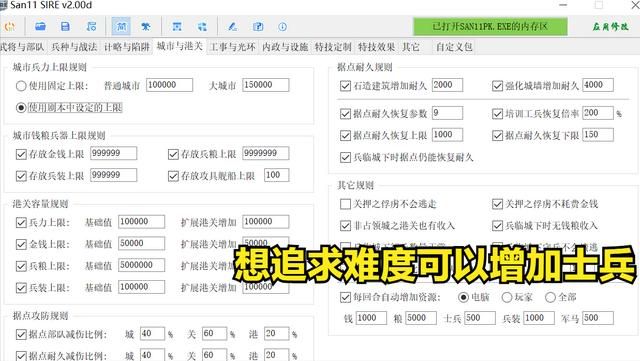This screenshot has height=361, width=640.
Task: Go to the 计略与陷阱 tab
Action: pos(127,47)
